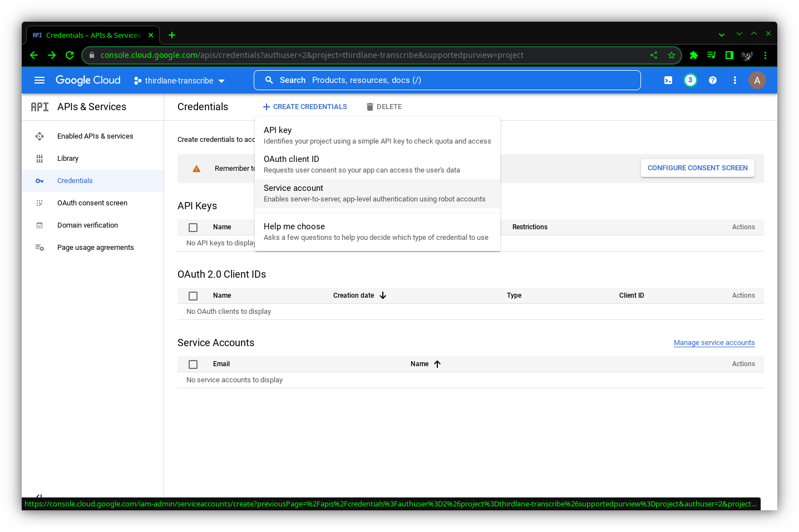799x532 pixels.
Task: Open browser extensions puzzle icon
Action: click(694, 55)
